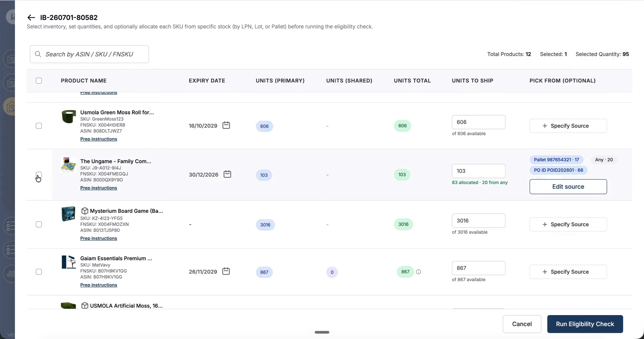Image resolution: width=644 pixels, height=339 pixels.
Task: Tick the Gaiam Essentials Premium checkbox
Action: [x=39, y=272]
